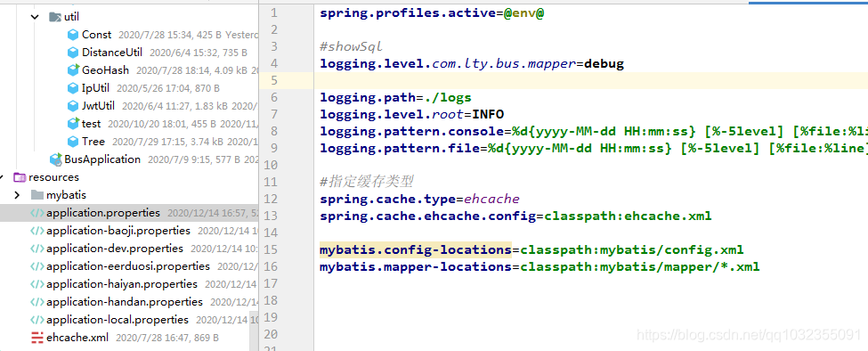Click the #showSql comment
Screen dimensions: 868x351
click(x=351, y=46)
